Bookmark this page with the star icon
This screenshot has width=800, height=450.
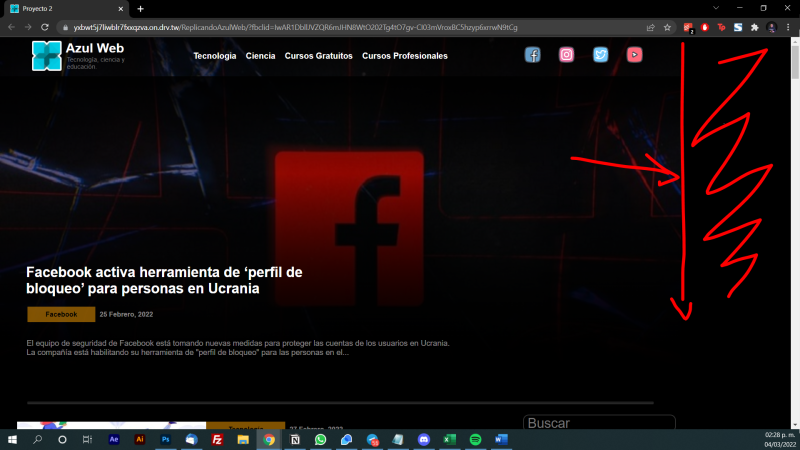pyautogui.click(x=667, y=27)
